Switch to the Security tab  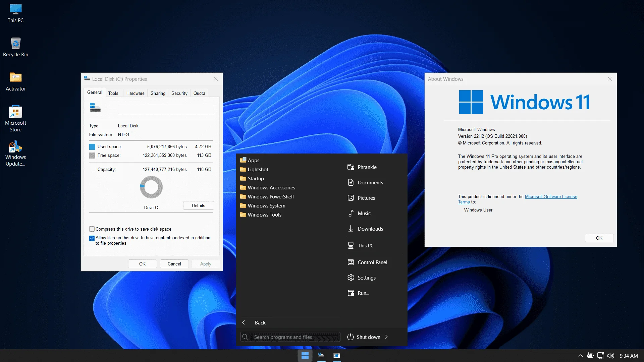179,94
